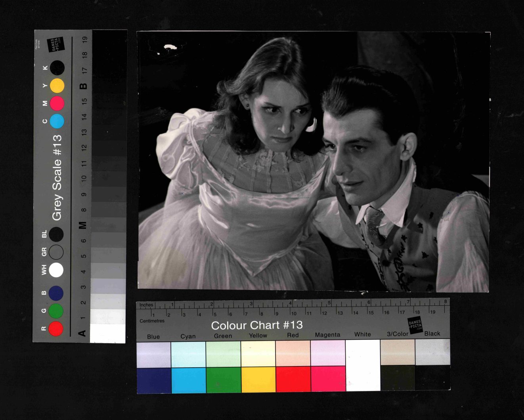The image size is (524, 420).
Task: Select the green G circle
Action: coord(56,311)
